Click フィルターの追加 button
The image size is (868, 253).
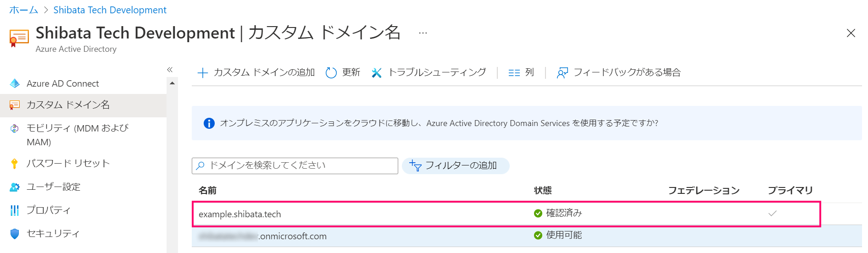tap(456, 166)
